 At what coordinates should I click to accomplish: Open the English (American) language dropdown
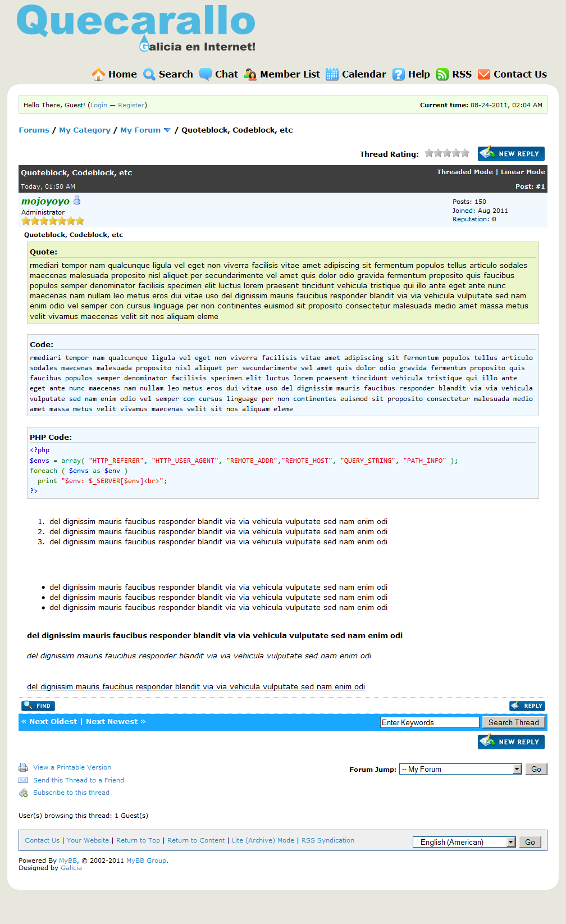click(464, 842)
